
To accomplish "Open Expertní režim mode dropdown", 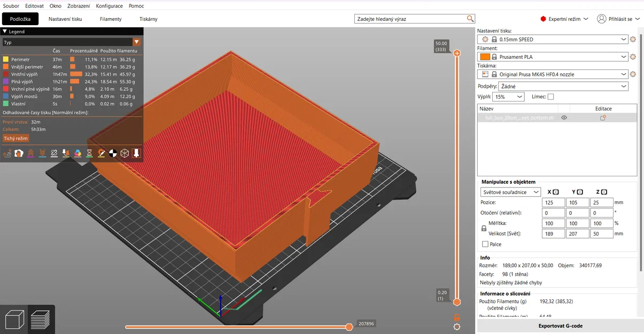I will tap(564, 19).
